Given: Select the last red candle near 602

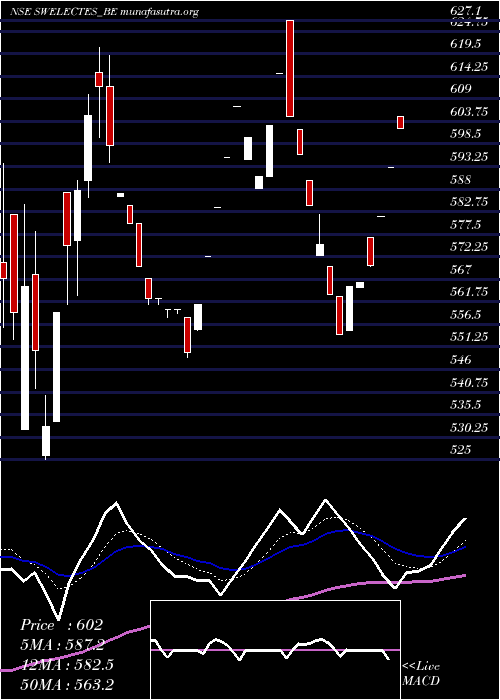Looking at the screenshot, I should pyautogui.click(x=400, y=122).
